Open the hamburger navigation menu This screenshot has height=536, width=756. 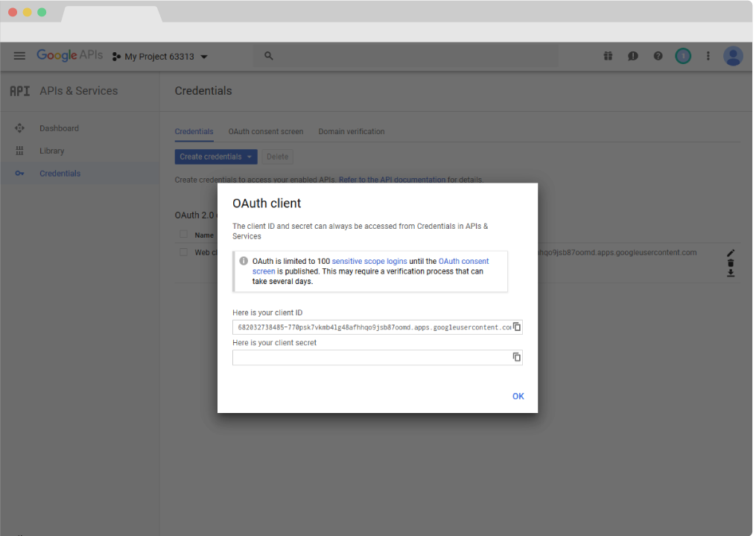(x=19, y=56)
